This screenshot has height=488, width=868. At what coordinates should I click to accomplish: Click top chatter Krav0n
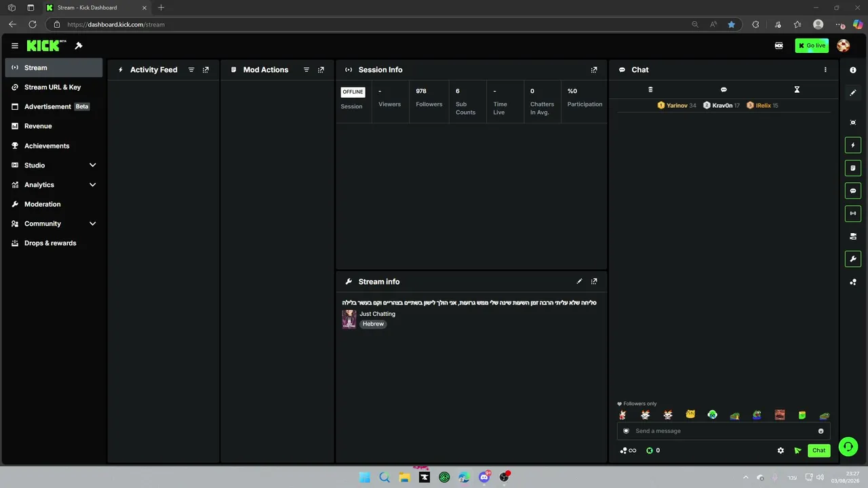tap(722, 106)
